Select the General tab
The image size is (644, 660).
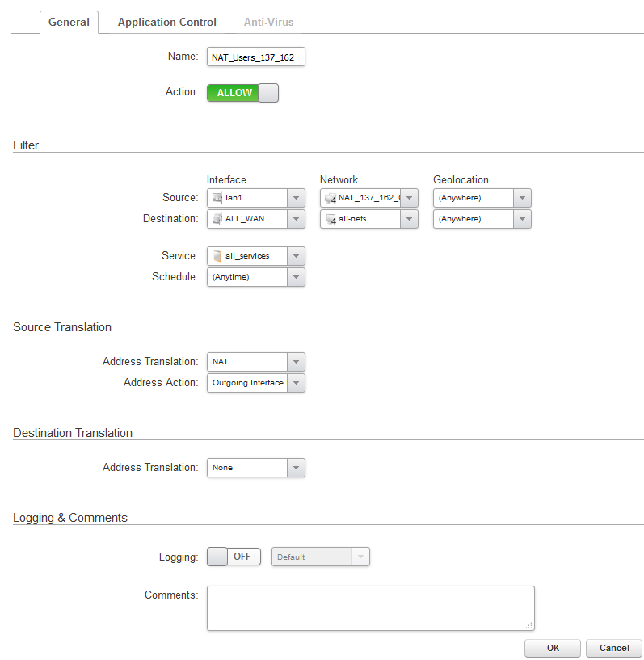[69, 23]
